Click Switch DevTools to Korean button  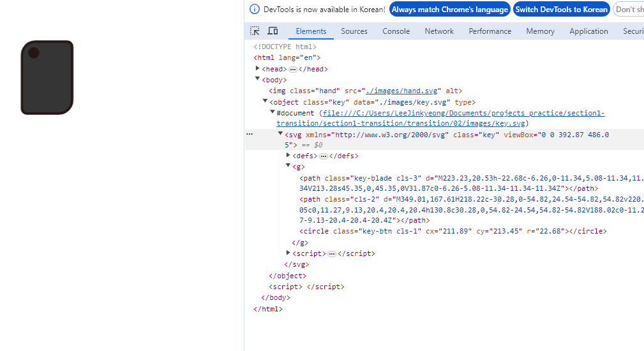[562, 10]
